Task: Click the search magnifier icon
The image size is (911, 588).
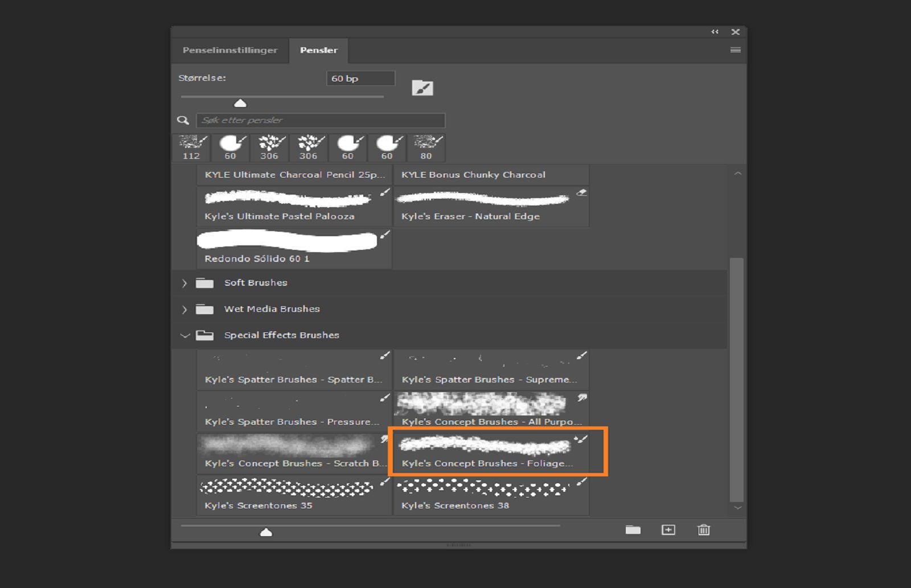Action: pyautogui.click(x=183, y=120)
